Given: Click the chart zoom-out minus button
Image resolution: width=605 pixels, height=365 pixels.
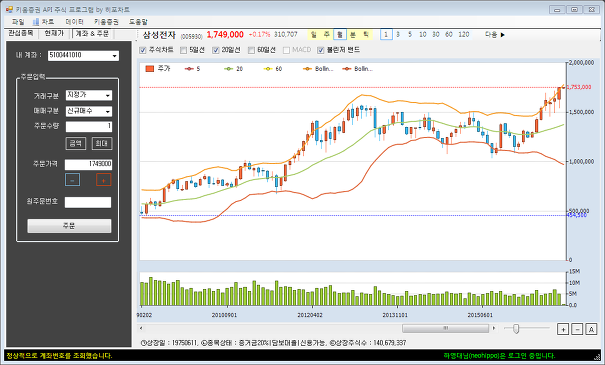Looking at the screenshot, I should pyautogui.click(x=577, y=329).
